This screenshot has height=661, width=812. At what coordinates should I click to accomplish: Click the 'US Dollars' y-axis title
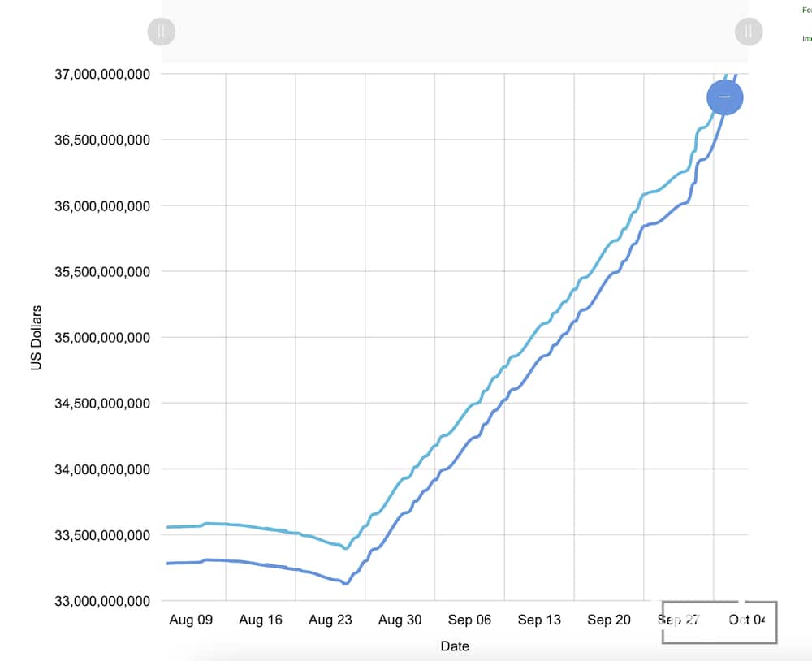(x=37, y=338)
